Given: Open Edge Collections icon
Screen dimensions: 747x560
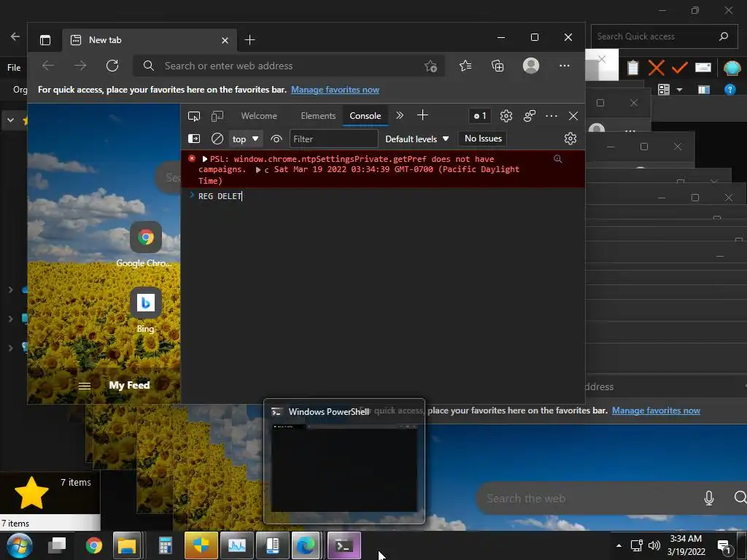Looking at the screenshot, I should pos(498,66).
